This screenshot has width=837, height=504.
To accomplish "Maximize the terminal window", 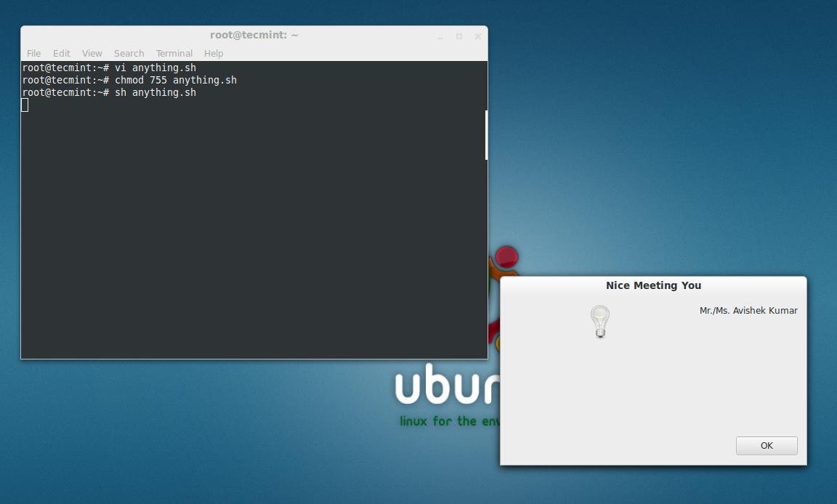I will click(459, 36).
